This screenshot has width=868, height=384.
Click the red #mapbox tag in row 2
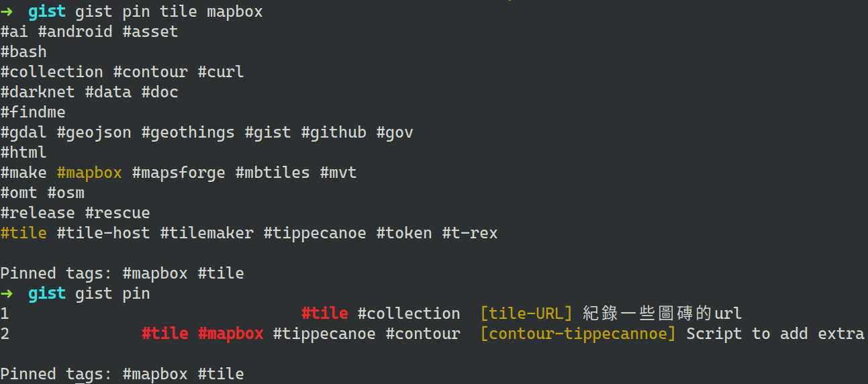pyautogui.click(x=231, y=334)
